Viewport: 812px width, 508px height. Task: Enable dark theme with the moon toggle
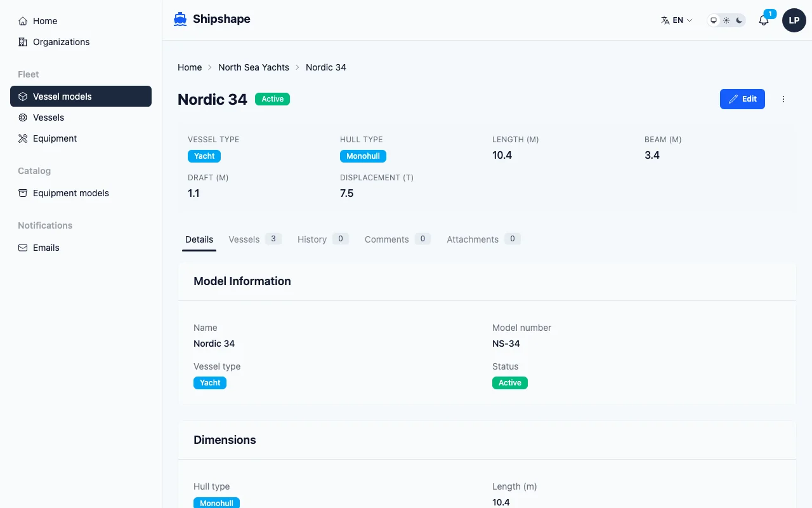pos(738,20)
